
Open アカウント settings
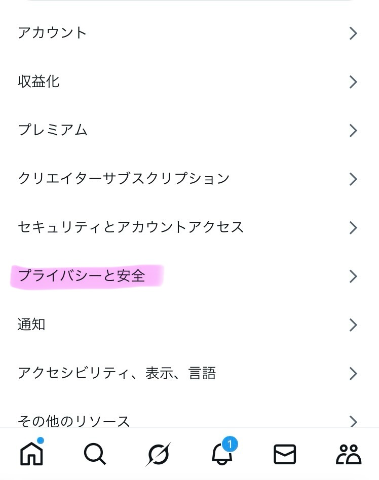pos(189,33)
